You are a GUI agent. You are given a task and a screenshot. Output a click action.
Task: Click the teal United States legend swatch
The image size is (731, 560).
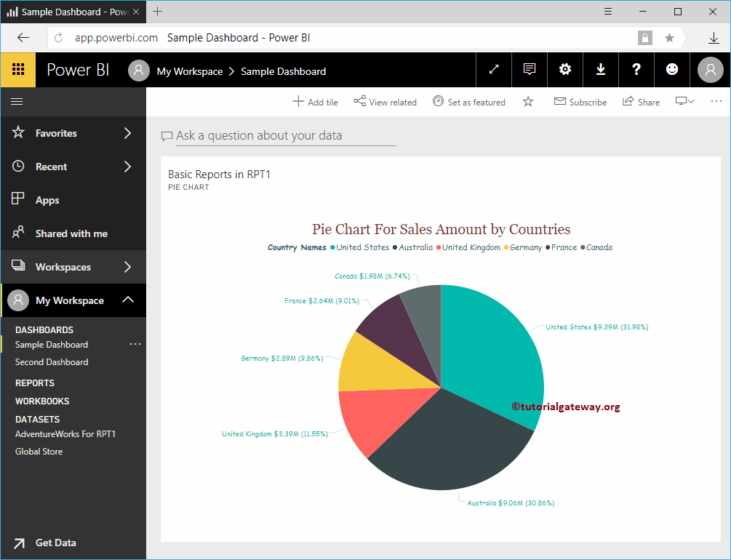pyautogui.click(x=334, y=247)
